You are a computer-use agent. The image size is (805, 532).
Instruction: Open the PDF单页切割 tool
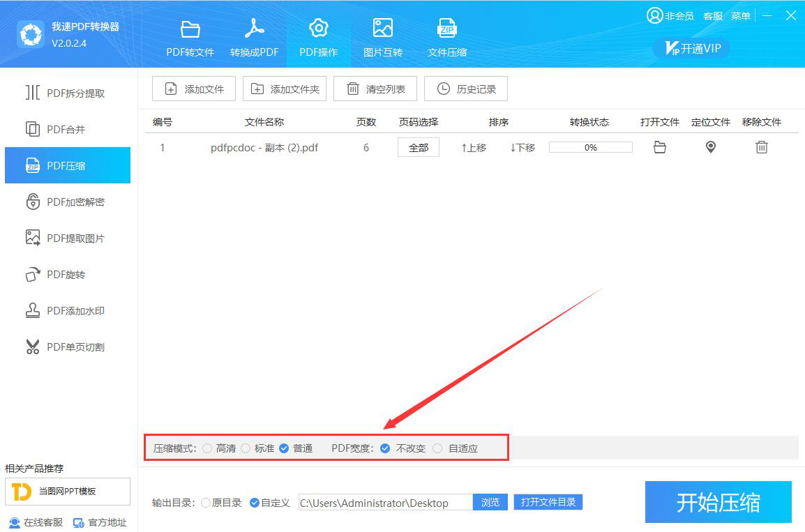click(67, 347)
